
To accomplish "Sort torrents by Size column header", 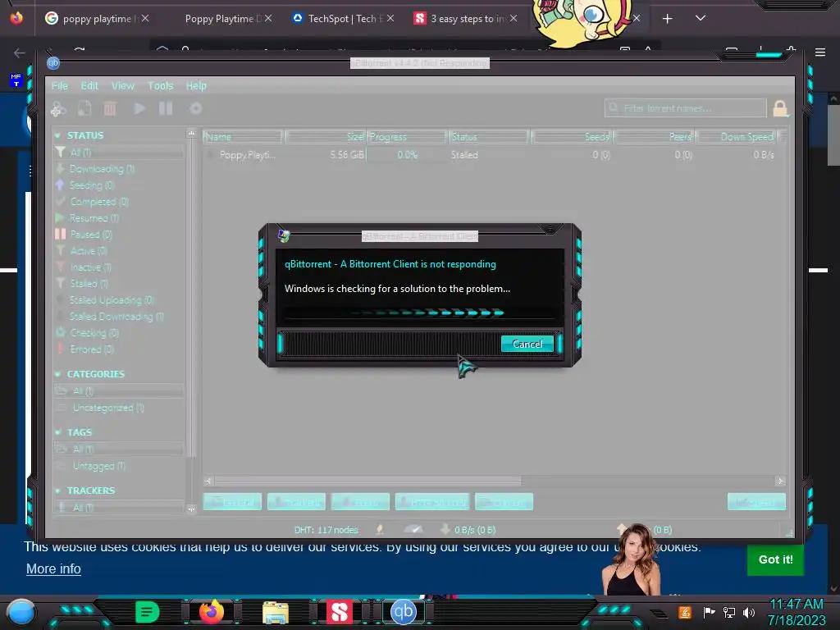I will click(x=325, y=137).
